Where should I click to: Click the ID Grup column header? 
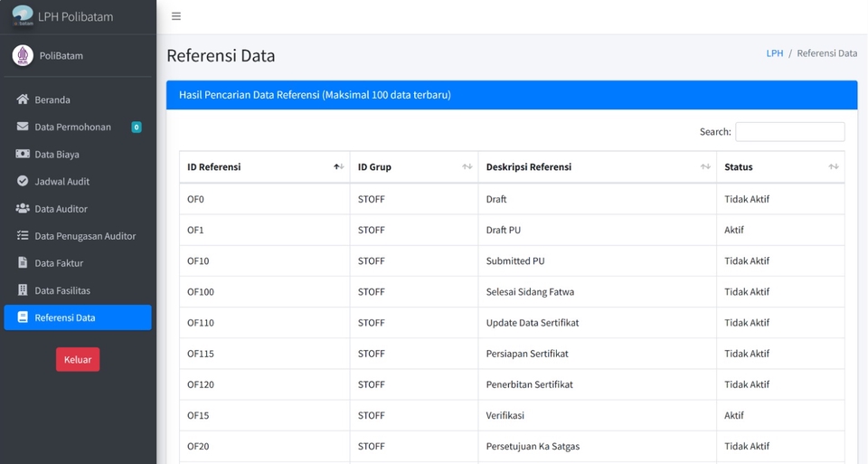(414, 166)
